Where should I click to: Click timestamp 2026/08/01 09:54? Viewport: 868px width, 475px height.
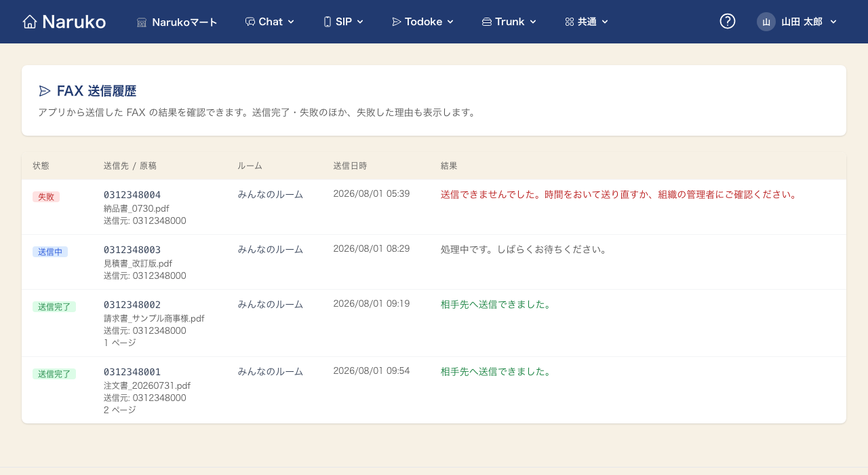[x=372, y=370]
